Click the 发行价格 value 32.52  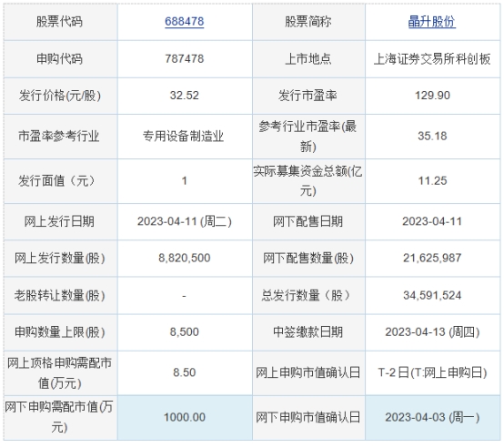184,96
